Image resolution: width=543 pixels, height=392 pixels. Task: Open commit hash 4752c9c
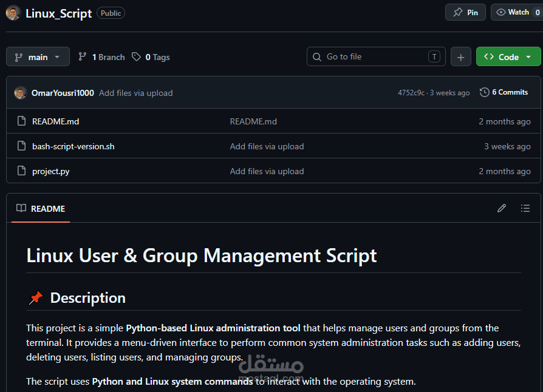(411, 93)
